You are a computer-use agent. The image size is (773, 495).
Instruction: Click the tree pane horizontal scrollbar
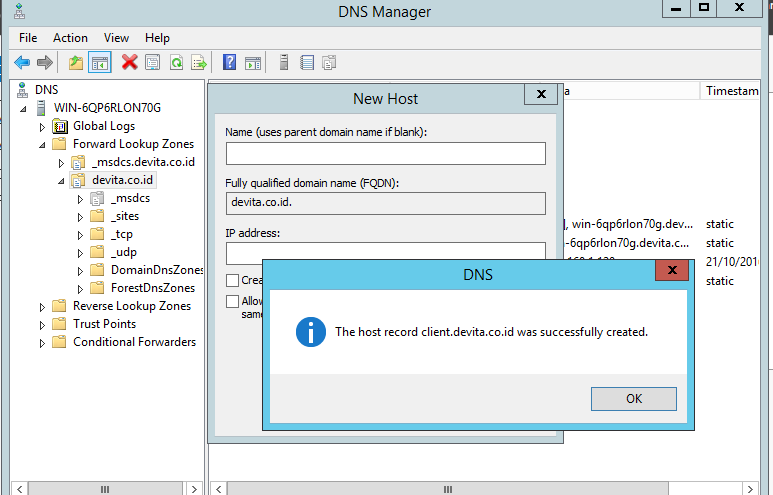point(105,488)
